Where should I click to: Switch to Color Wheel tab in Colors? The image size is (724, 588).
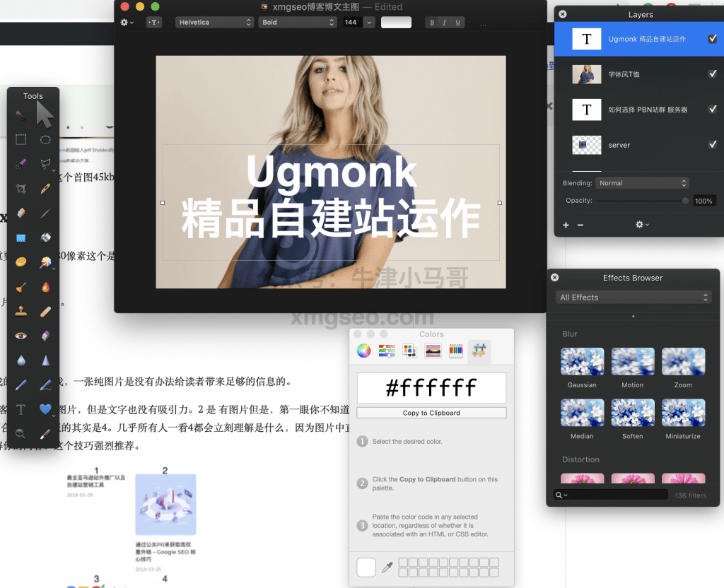(x=364, y=351)
